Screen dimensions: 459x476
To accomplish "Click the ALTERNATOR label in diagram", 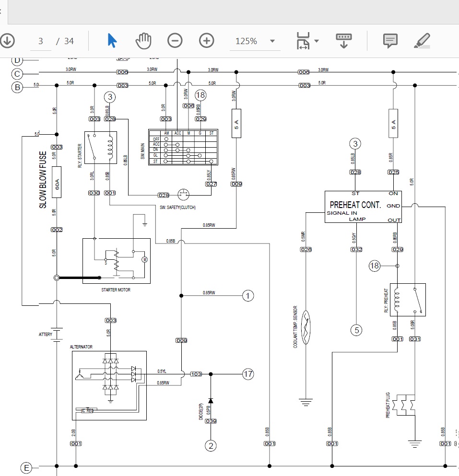I will pyautogui.click(x=81, y=347).
